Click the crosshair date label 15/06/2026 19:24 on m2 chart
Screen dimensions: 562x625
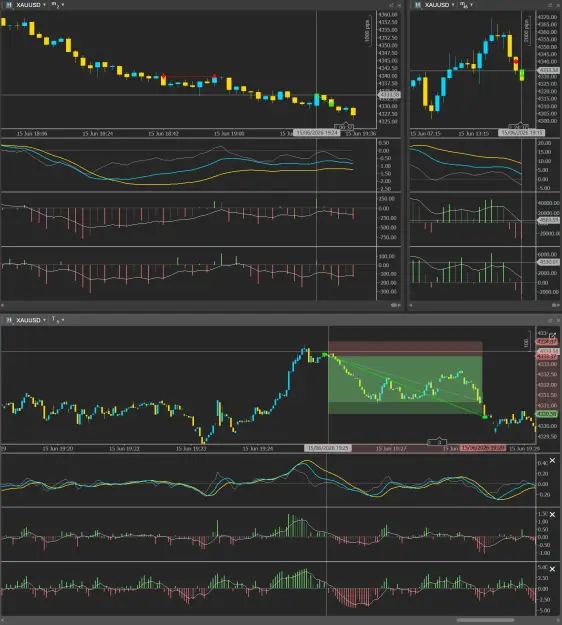(x=317, y=133)
